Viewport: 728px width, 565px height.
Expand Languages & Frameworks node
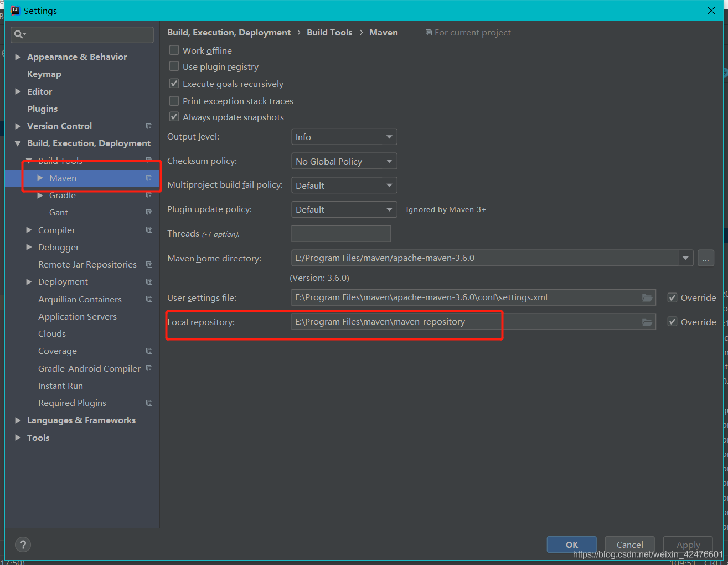point(18,420)
